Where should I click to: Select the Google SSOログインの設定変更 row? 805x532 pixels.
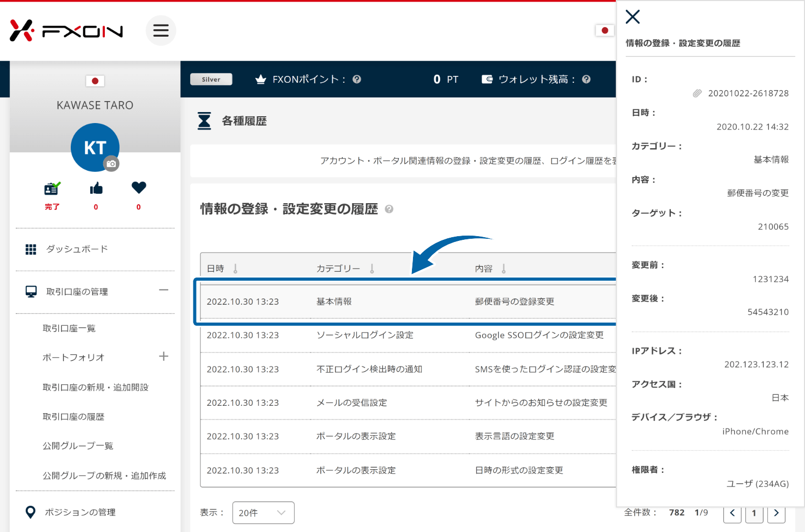408,335
